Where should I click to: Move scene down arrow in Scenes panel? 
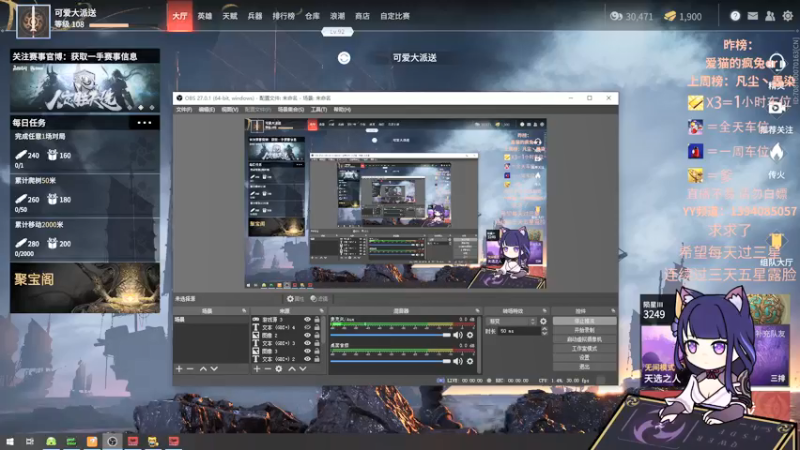[x=214, y=368]
